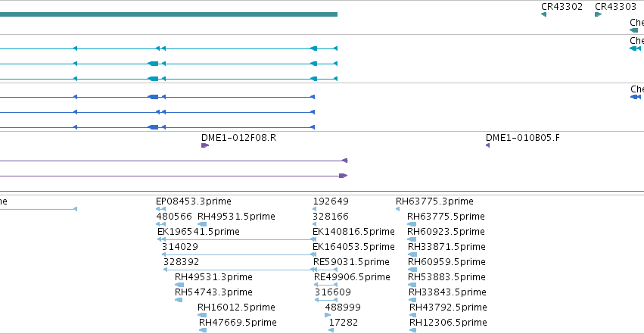Open the EK196541.5prime feature label

coord(198,231)
